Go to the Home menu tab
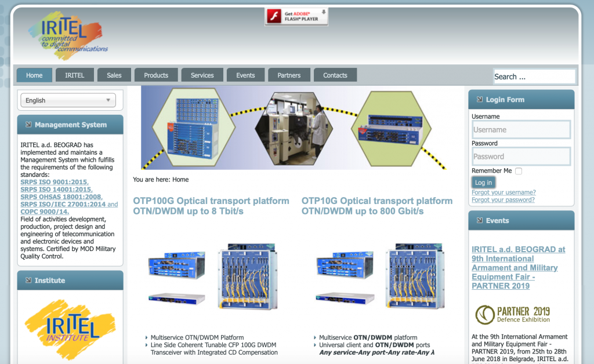Viewport: 594px width, 364px height. 34,75
